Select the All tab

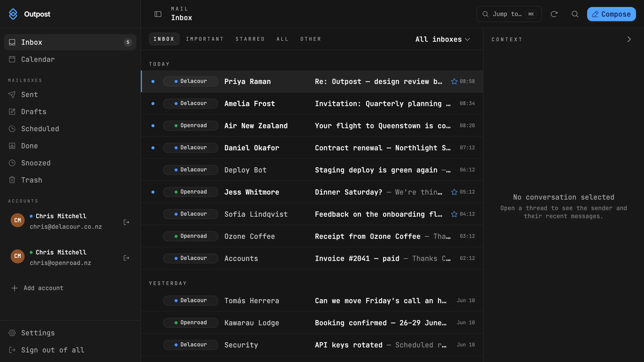[x=283, y=39]
